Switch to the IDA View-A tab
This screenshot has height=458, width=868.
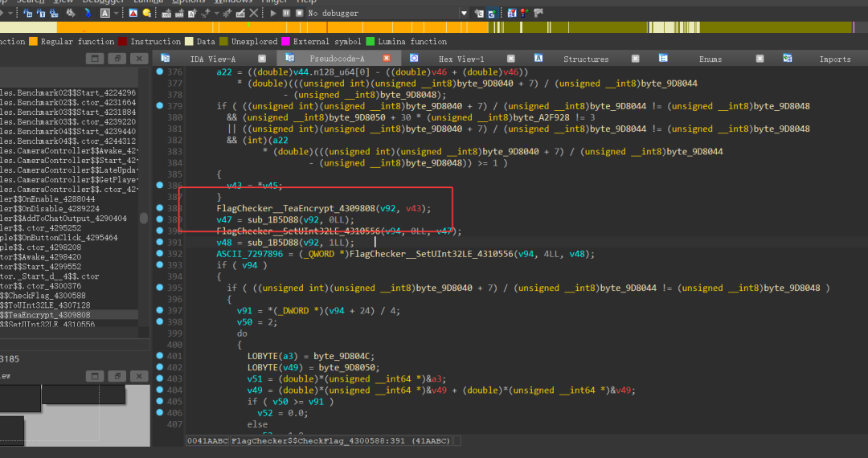pos(212,59)
